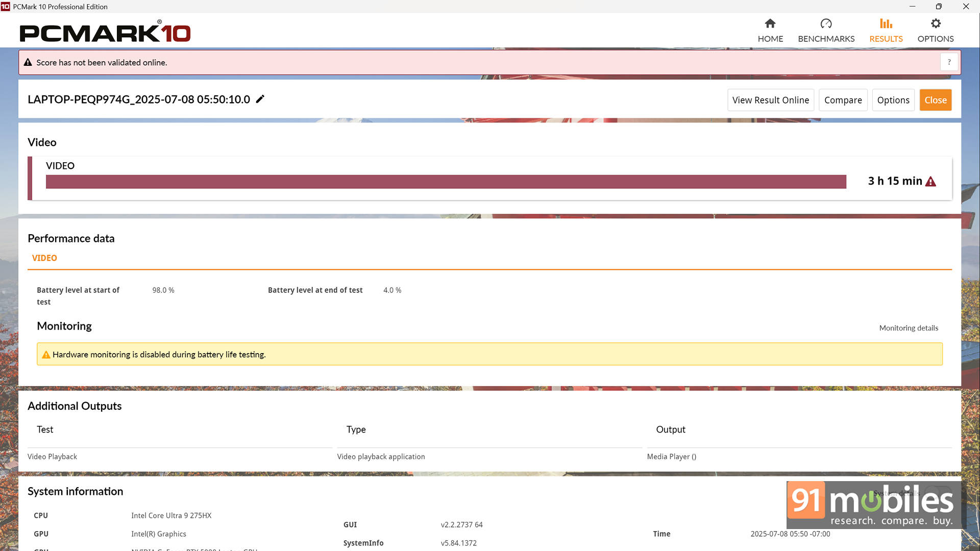This screenshot has height=551, width=980.
Task: Click the pencil icon to rename result
Action: (x=260, y=99)
